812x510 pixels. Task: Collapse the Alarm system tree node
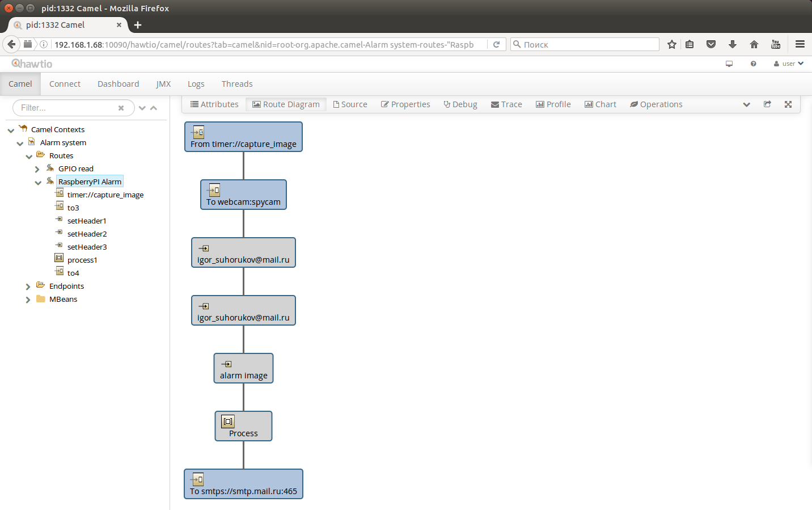[x=20, y=143]
